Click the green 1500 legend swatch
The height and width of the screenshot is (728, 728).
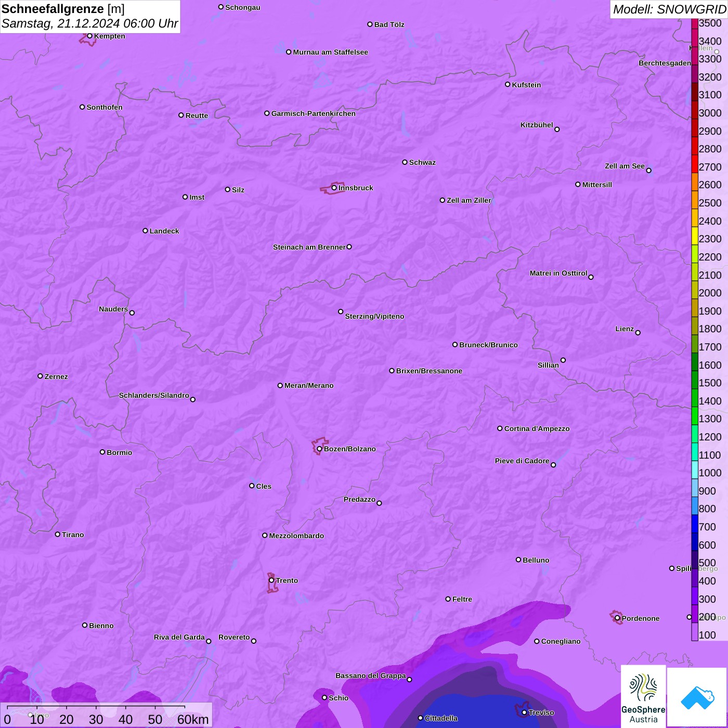coord(695,380)
